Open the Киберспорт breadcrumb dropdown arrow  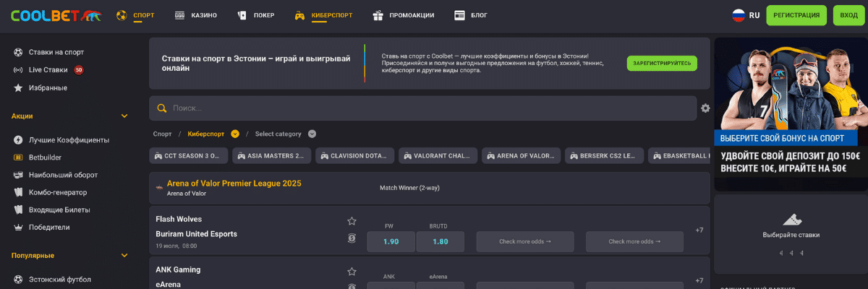[235, 134]
